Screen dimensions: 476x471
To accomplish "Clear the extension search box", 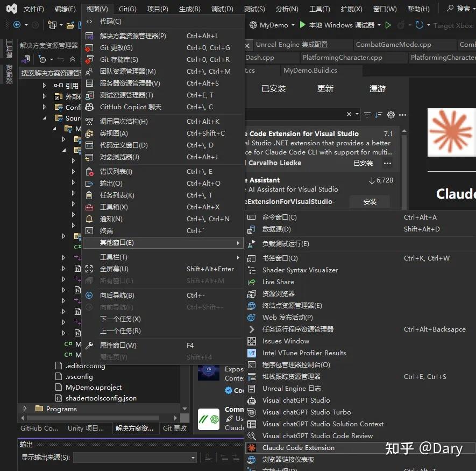I will tap(349, 114).
